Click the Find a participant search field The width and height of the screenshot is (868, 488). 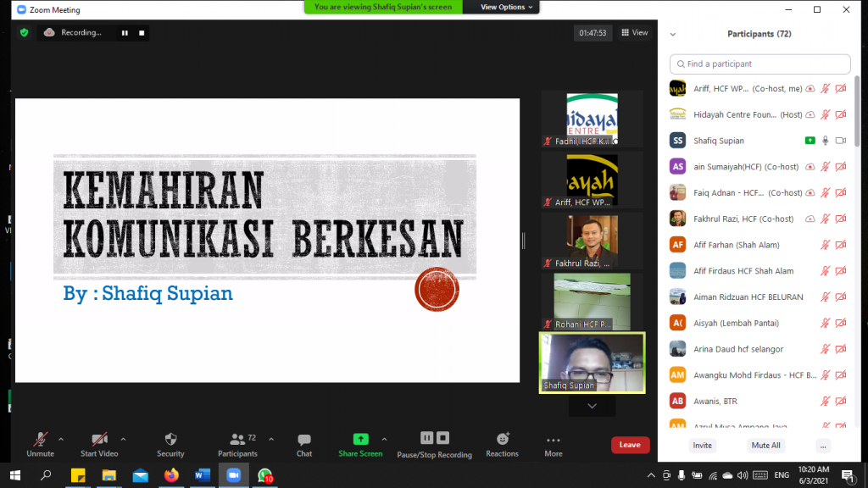pyautogui.click(x=759, y=64)
